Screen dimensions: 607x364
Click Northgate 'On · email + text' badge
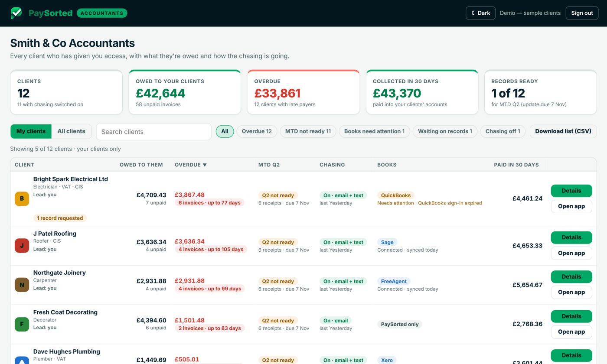pos(343,281)
